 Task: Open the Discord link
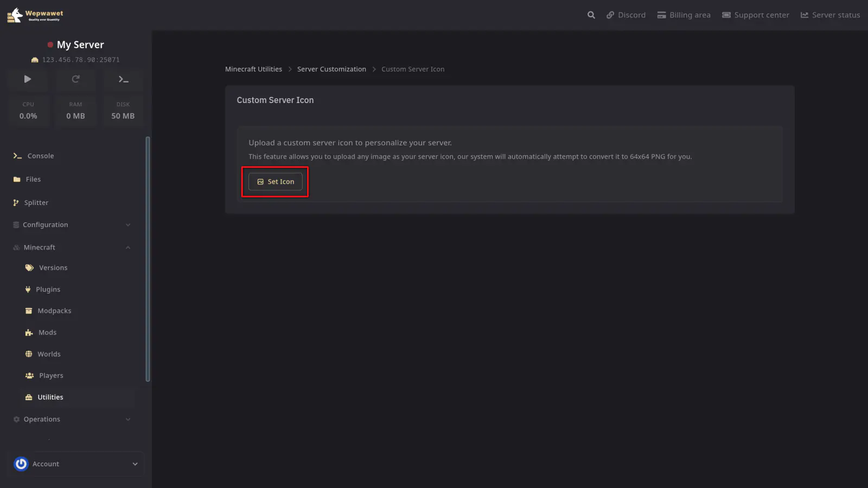(x=626, y=15)
